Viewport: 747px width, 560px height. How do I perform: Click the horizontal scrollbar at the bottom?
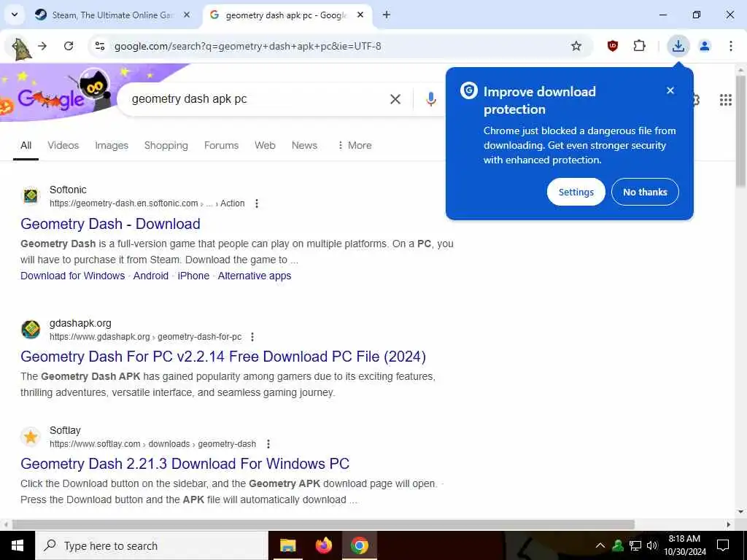(323, 524)
